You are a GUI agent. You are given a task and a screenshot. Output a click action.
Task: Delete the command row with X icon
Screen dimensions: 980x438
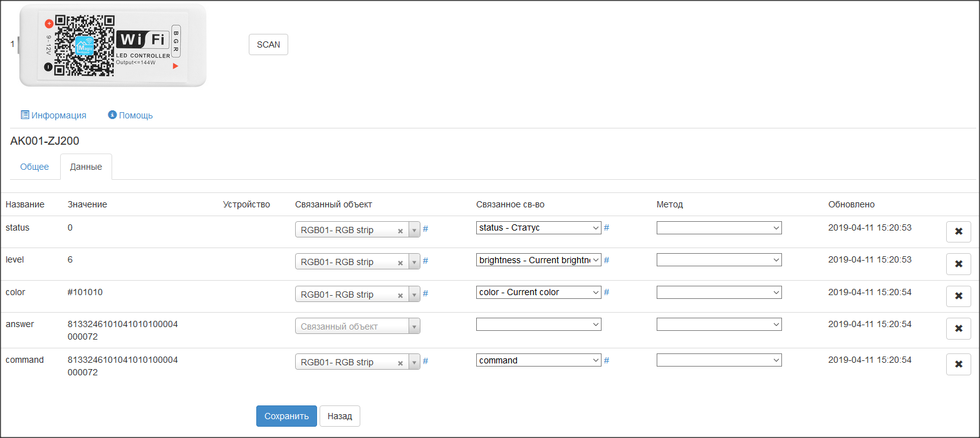click(958, 364)
